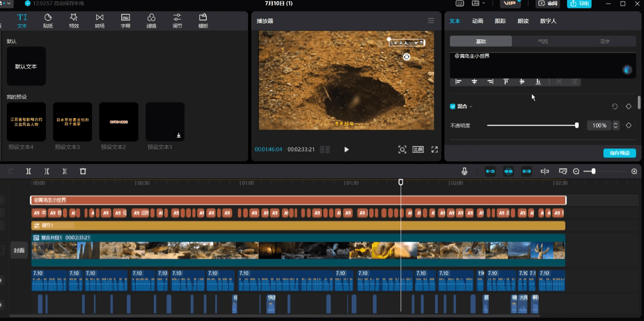Delete the selected clip with trash icon
The width and height of the screenshot is (644, 321).
coord(83,171)
